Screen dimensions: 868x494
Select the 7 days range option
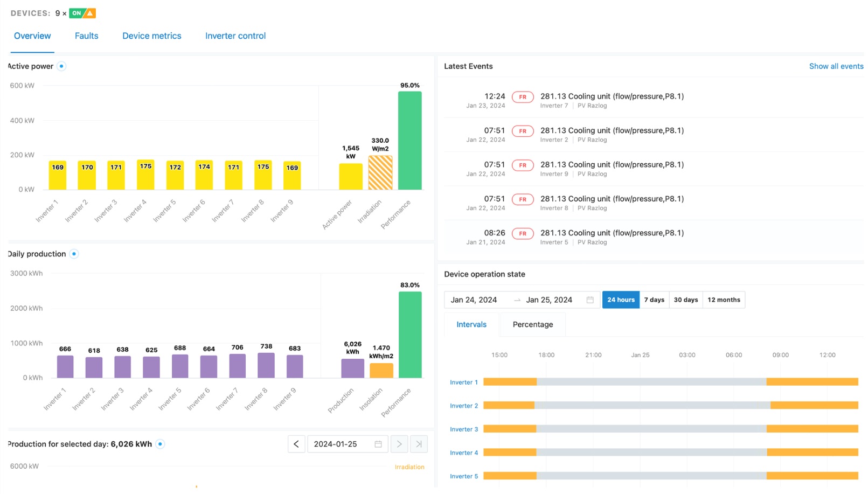tap(654, 300)
